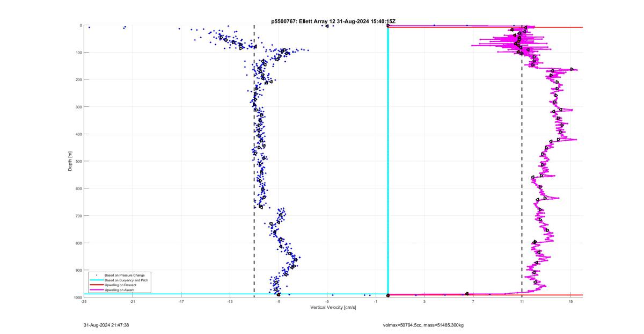Click the y-axis tick label '600'

78,188
